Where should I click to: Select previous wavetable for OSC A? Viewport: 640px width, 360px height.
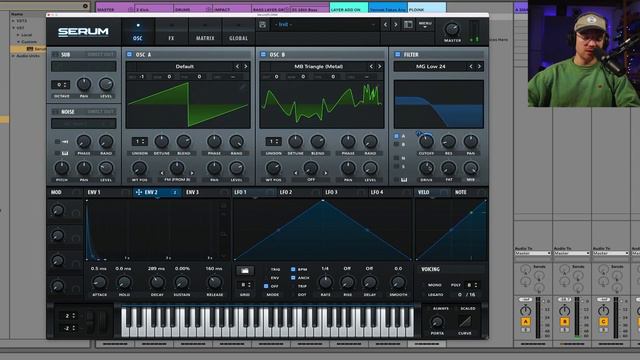click(x=237, y=66)
